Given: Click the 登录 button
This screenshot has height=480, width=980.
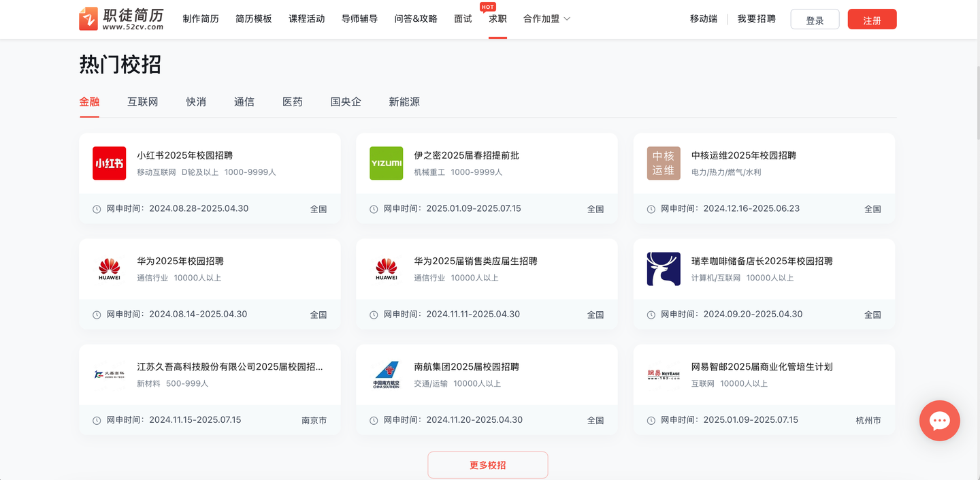Looking at the screenshot, I should pos(815,20).
